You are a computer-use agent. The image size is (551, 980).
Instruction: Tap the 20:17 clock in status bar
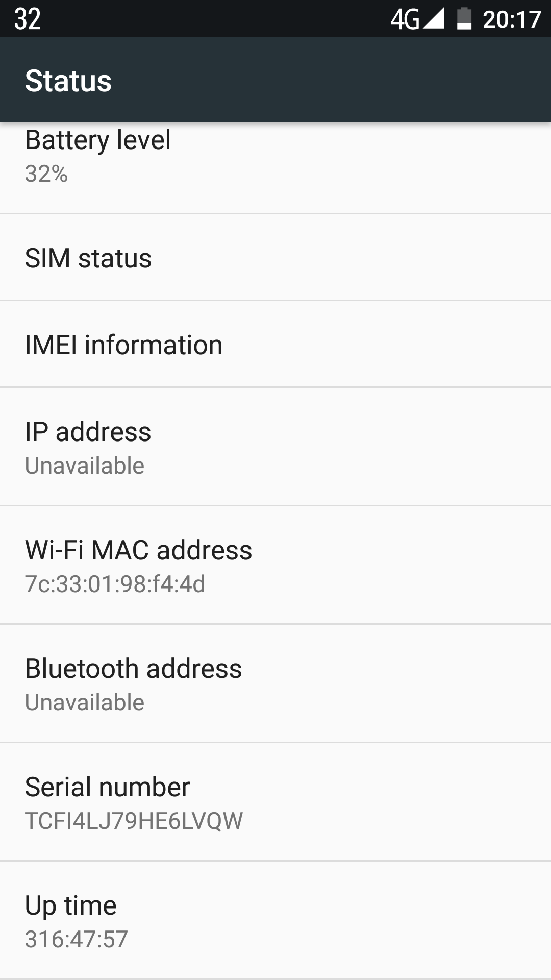512,19
